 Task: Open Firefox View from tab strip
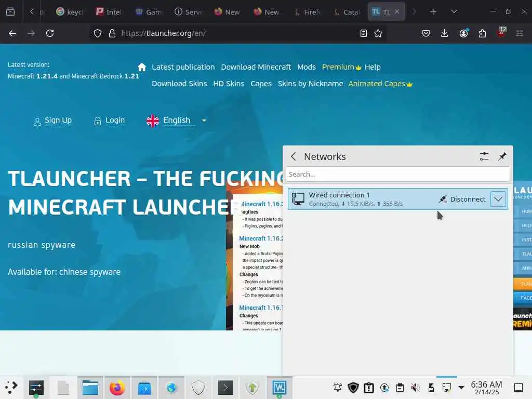(x=10, y=12)
